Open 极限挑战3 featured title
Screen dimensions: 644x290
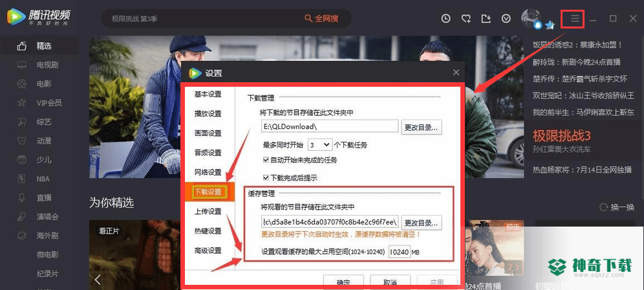(561, 136)
